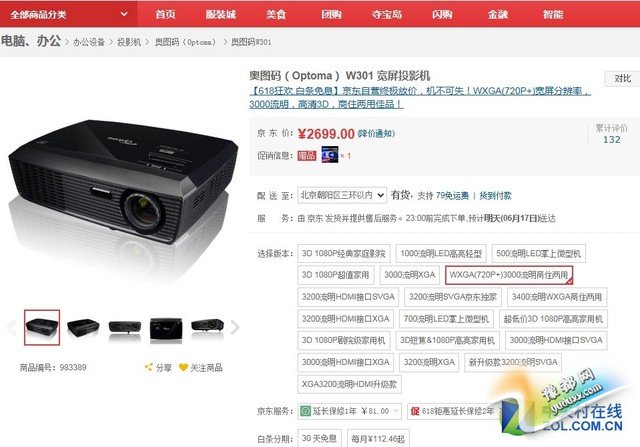Click the 投影机 breadcrumb link
Screen dimensions: 640x447
(129, 42)
